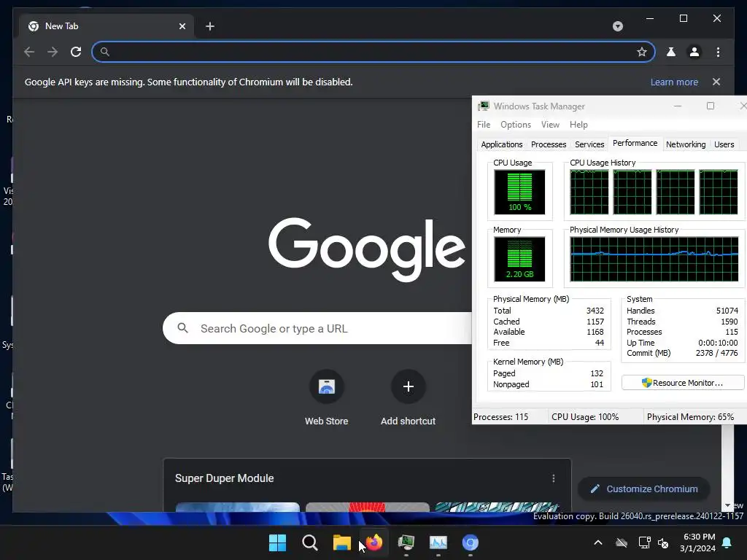The height and width of the screenshot is (560, 747).
Task: Switch to the Networking tab
Action: pyautogui.click(x=686, y=144)
